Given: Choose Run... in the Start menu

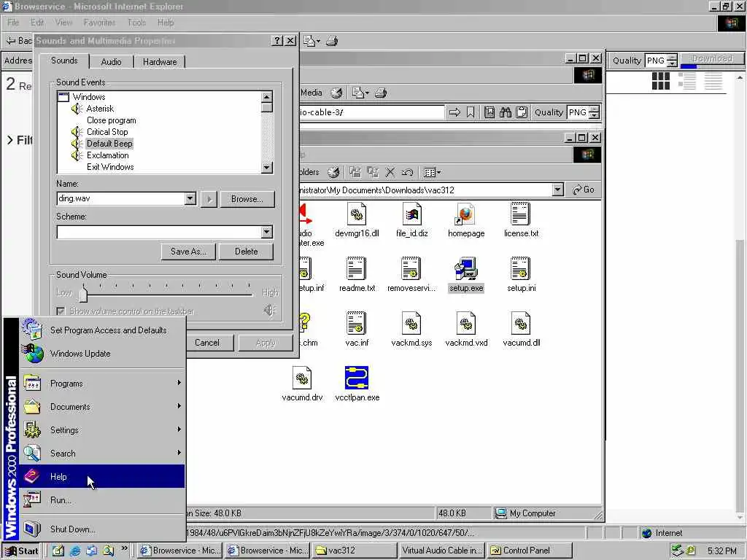Looking at the screenshot, I should click(x=101, y=500).
